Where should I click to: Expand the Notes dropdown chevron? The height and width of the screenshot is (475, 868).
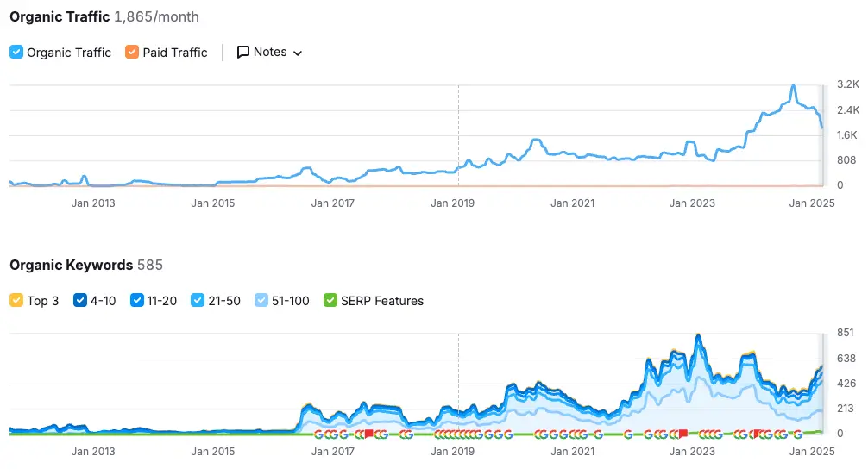point(298,53)
